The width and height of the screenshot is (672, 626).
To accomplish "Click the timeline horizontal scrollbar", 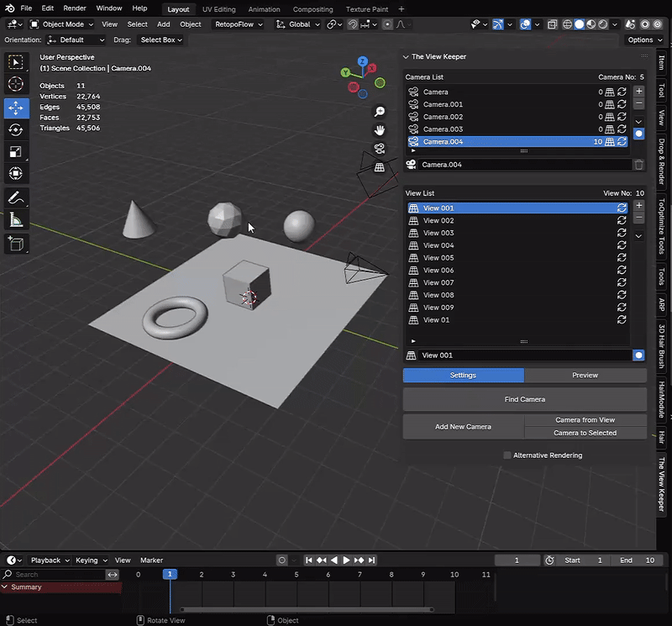I will (307, 609).
